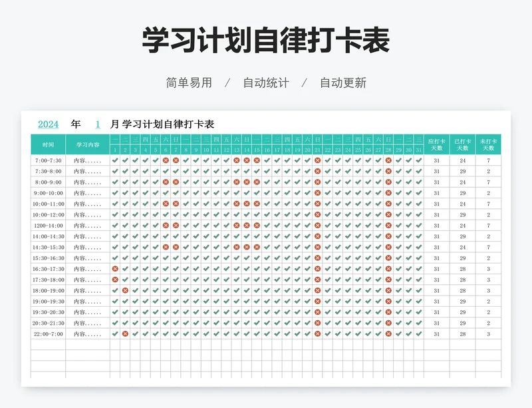The width and height of the screenshot is (532, 408).
Task: Click the green check on day 1 in the 18:00-19:00 row
Action: pos(115,290)
